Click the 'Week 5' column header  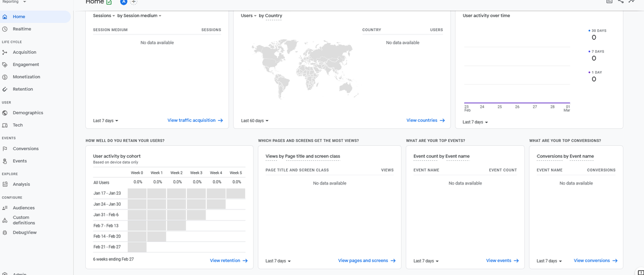pyautogui.click(x=236, y=173)
